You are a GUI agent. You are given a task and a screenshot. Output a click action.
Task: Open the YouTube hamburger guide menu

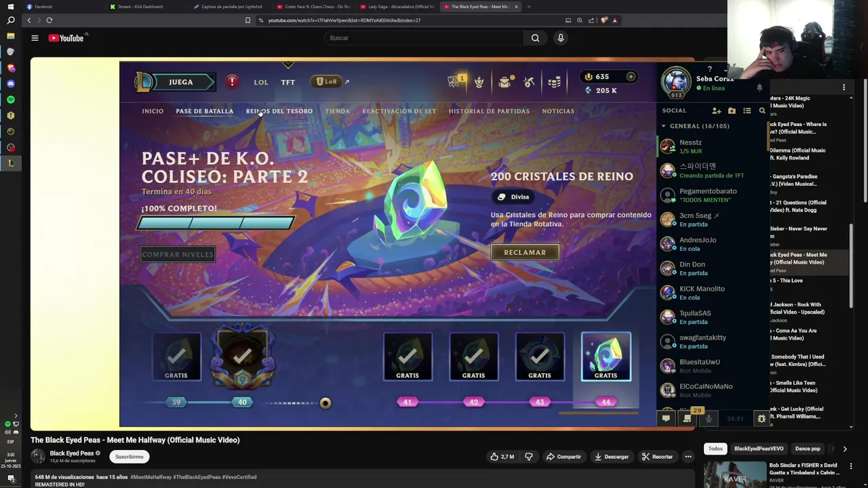coord(35,38)
